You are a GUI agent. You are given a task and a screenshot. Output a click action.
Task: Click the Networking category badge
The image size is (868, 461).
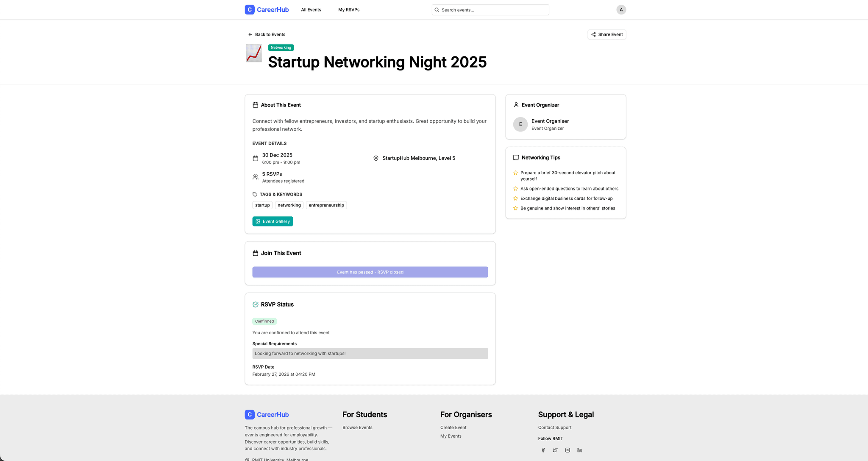click(281, 47)
